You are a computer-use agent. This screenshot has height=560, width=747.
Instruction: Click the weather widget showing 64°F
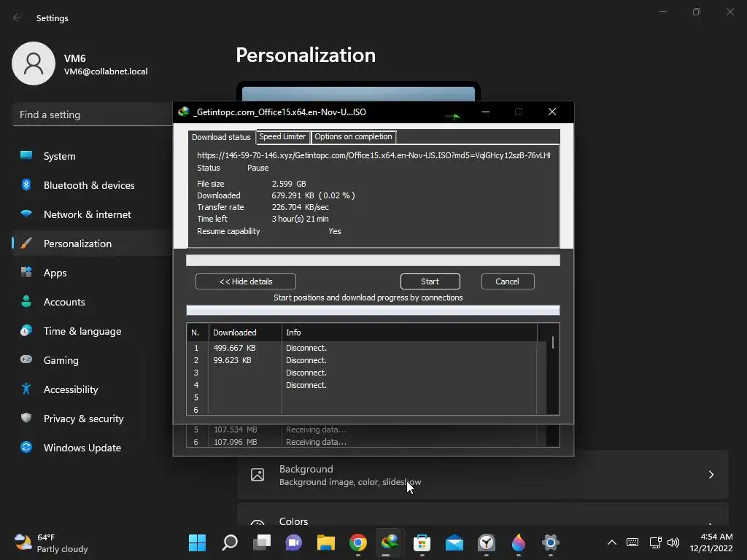52,542
